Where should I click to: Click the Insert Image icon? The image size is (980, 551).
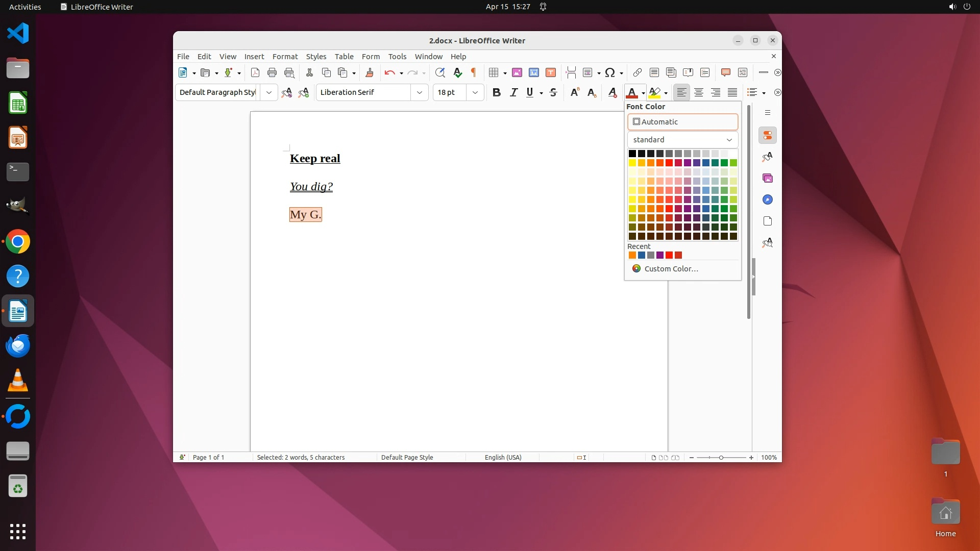[517, 72]
